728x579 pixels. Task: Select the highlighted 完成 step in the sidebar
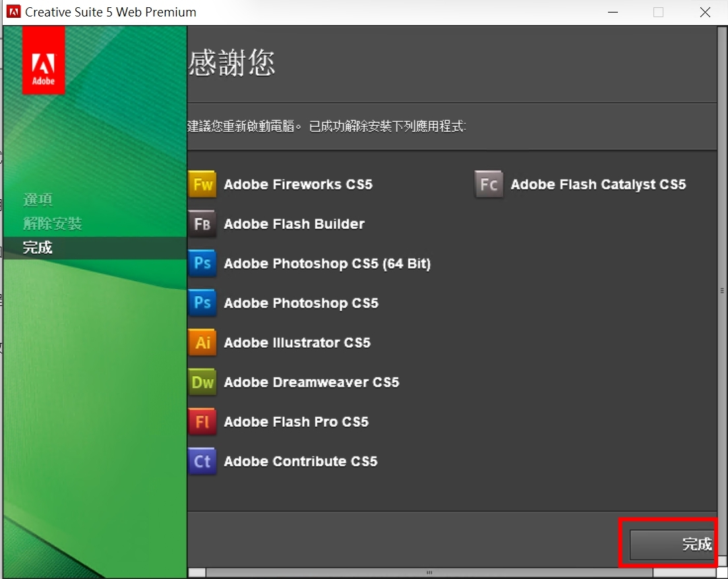point(38,248)
